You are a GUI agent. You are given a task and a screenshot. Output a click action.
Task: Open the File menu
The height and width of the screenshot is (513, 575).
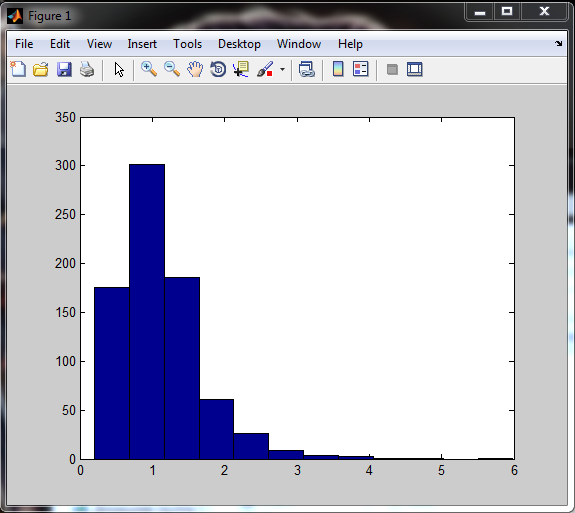[x=24, y=44]
